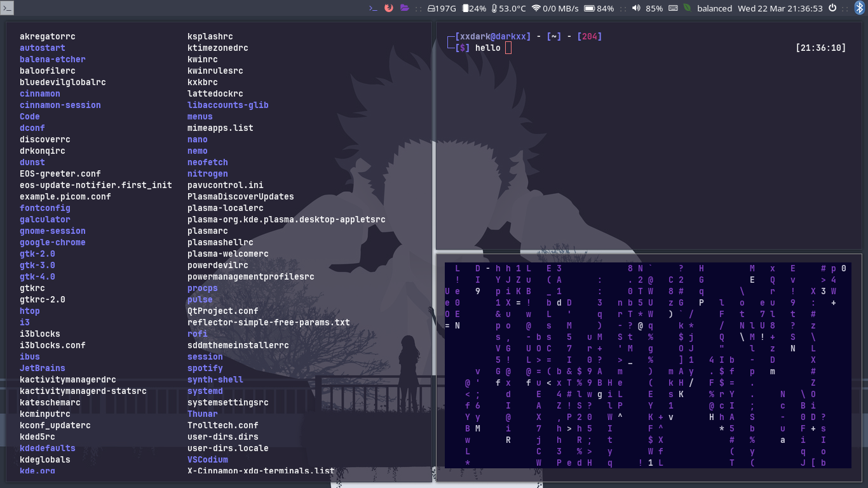Click 'user-dirs.locale' file name
868x488 pixels.
[228, 448]
